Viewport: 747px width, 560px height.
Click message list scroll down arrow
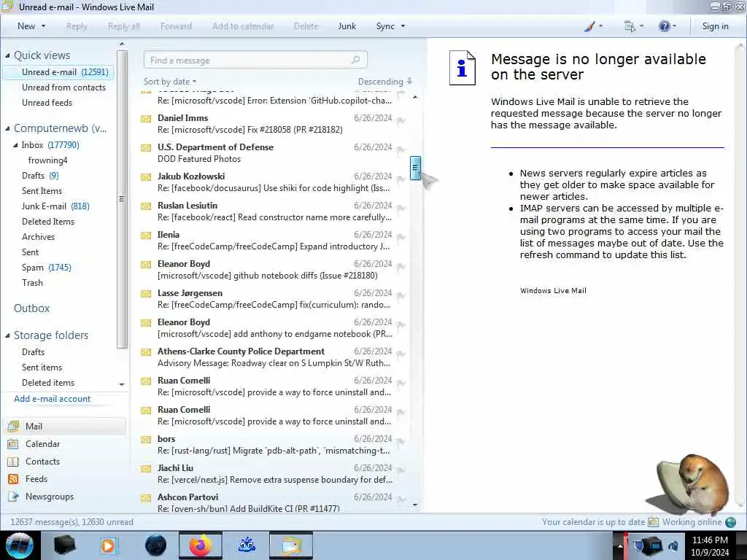point(415,505)
